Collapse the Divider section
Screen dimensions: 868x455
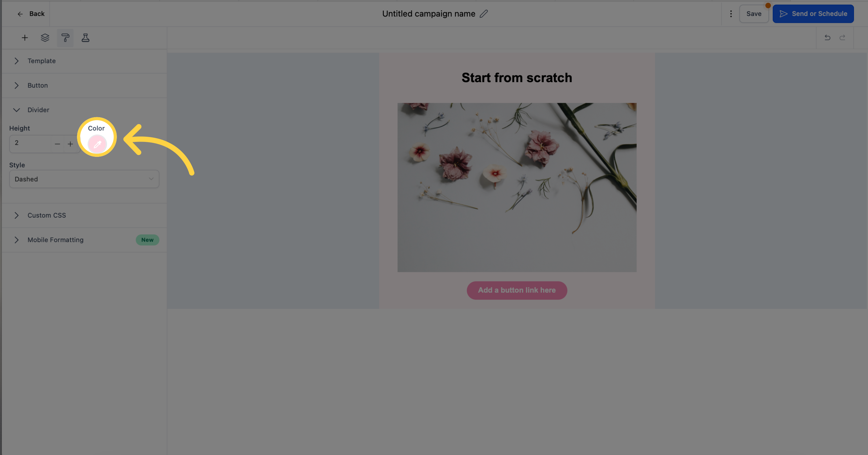pos(16,110)
